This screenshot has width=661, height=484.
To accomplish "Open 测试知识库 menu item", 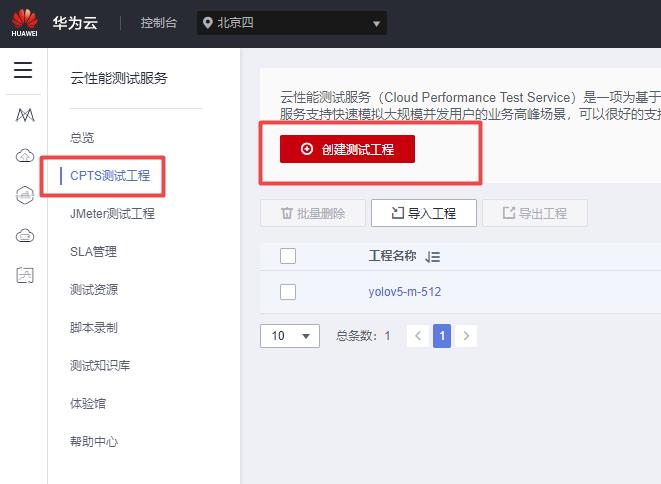I will coord(100,366).
